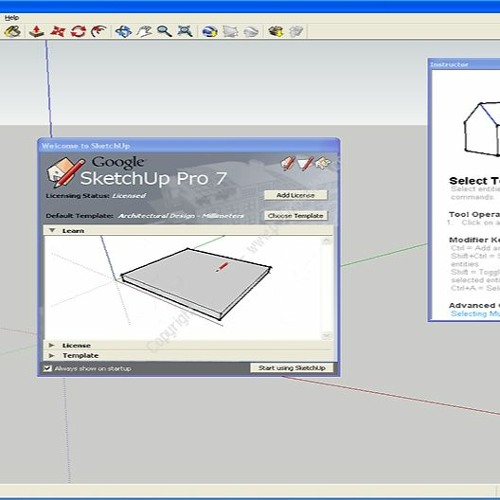This screenshot has width=500, height=500.
Task: Click the house illustration in Instructor
Action: pos(482,129)
